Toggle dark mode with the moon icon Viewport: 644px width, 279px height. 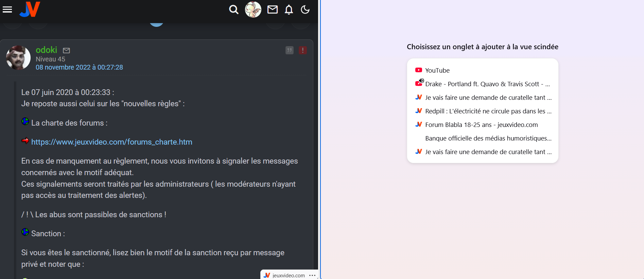pyautogui.click(x=305, y=10)
